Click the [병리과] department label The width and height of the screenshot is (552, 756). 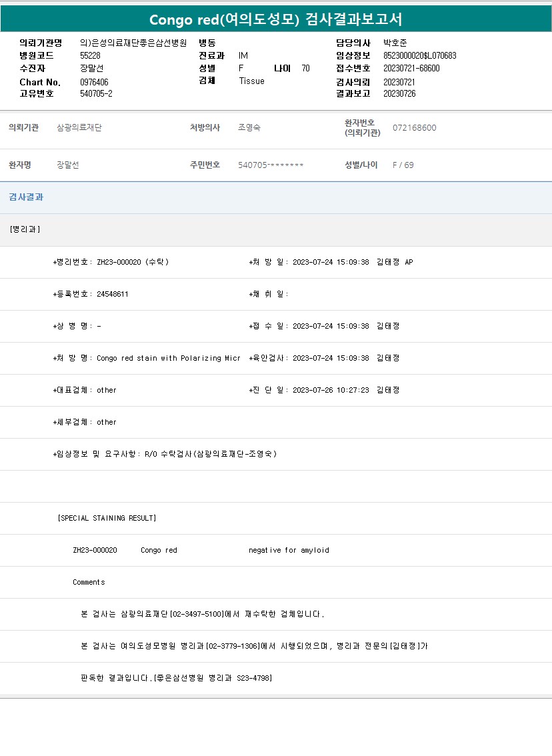click(x=25, y=229)
